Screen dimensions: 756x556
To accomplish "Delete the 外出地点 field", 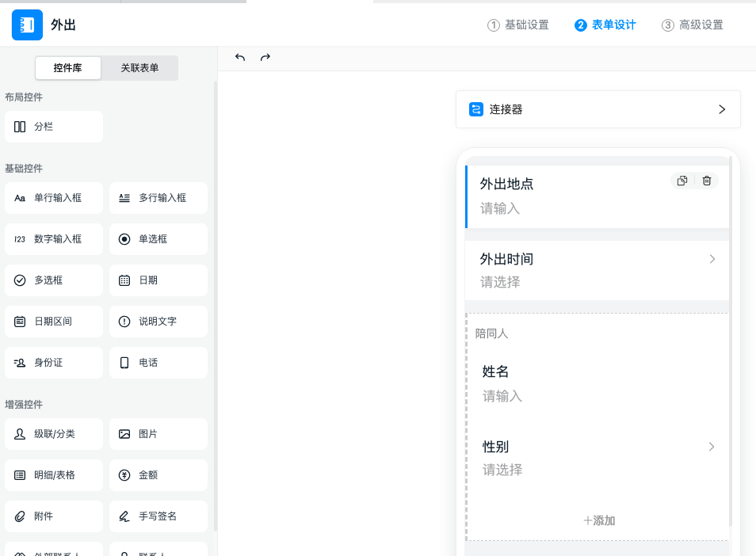I will tap(707, 181).
